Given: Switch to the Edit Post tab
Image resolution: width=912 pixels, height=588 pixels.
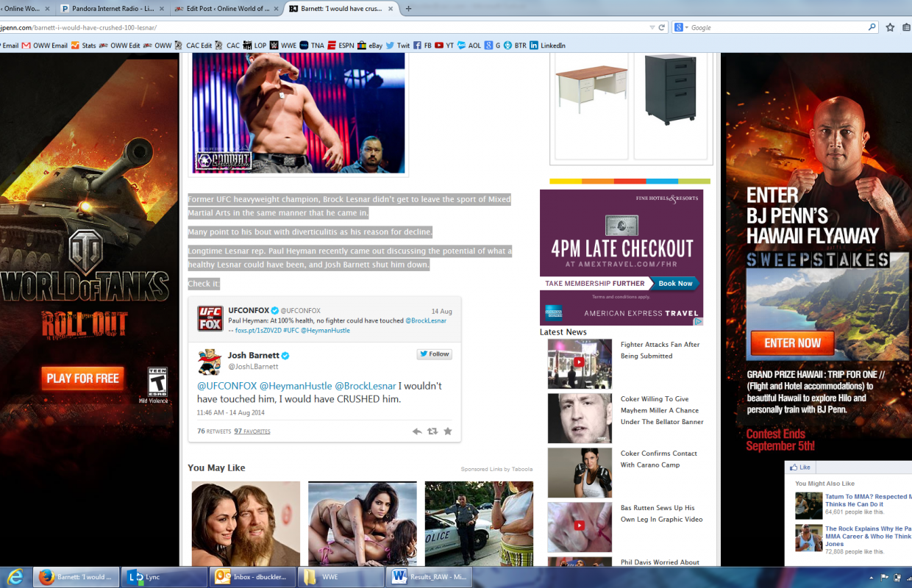Looking at the screenshot, I should (x=224, y=9).
